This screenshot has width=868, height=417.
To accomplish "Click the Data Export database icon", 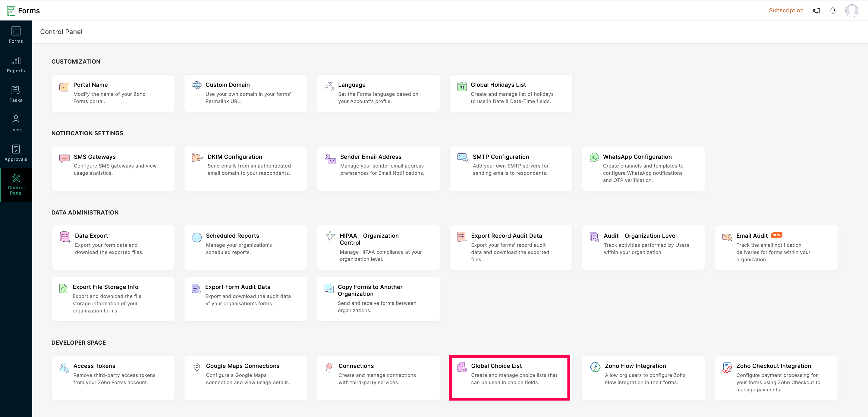I will pos(64,237).
